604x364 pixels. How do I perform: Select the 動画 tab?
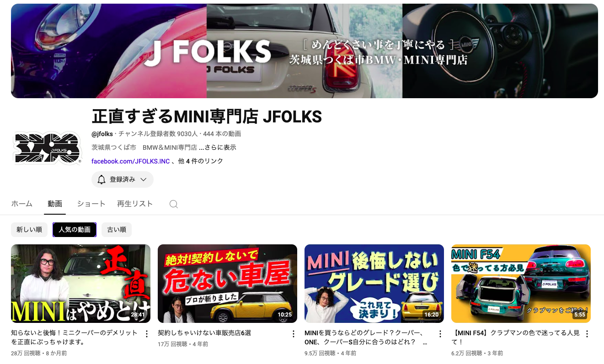pyautogui.click(x=55, y=204)
